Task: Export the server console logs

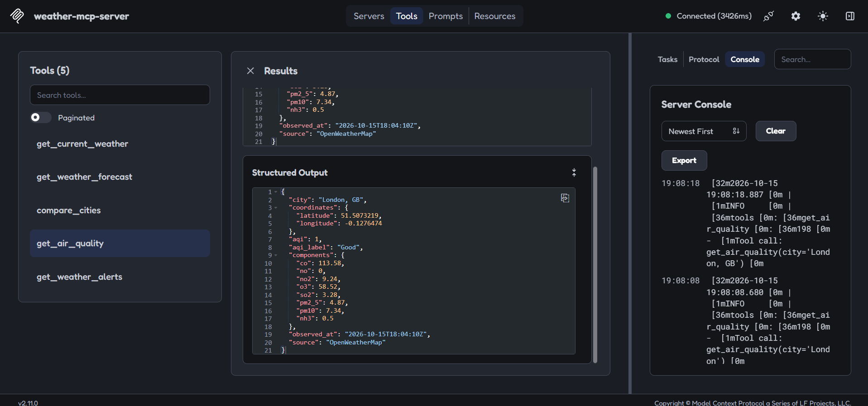Action: pyautogui.click(x=684, y=161)
